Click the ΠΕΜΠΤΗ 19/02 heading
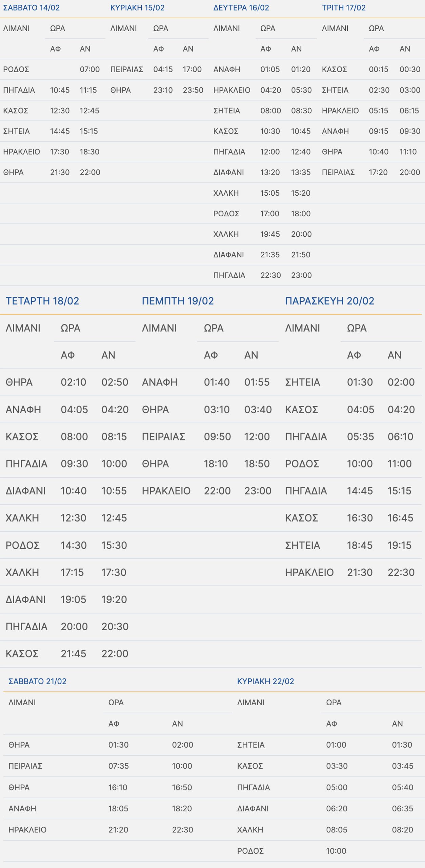Viewport: 425px width, 868px height. point(178,301)
